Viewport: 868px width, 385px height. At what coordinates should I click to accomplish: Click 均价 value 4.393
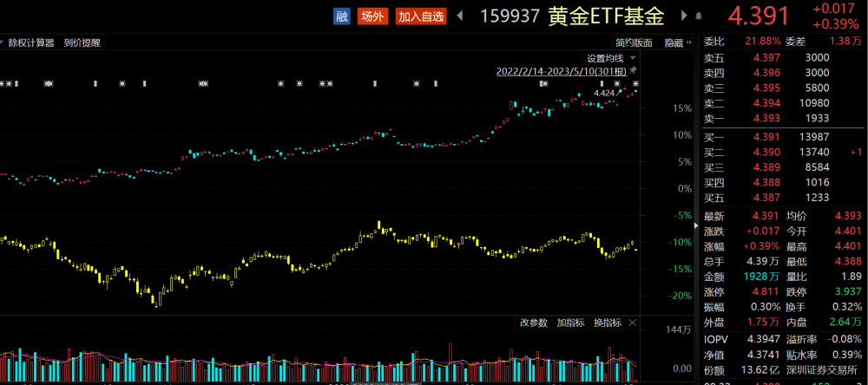pyautogui.click(x=847, y=217)
